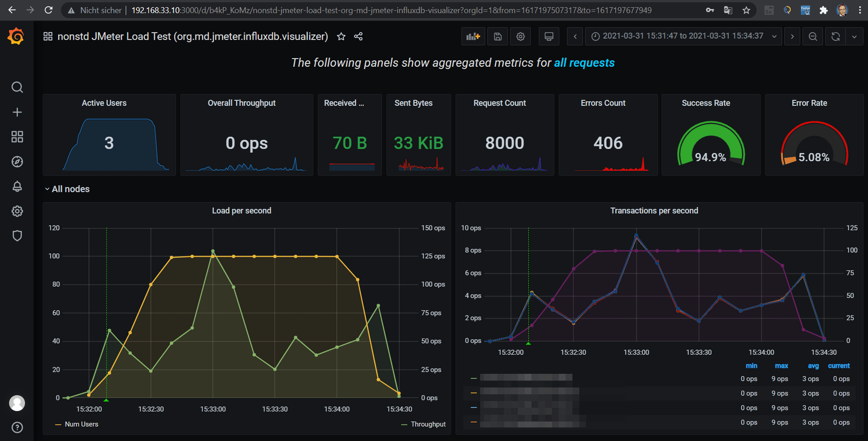
Task: Open the Dashboards menu in the sidebar
Action: 17,137
